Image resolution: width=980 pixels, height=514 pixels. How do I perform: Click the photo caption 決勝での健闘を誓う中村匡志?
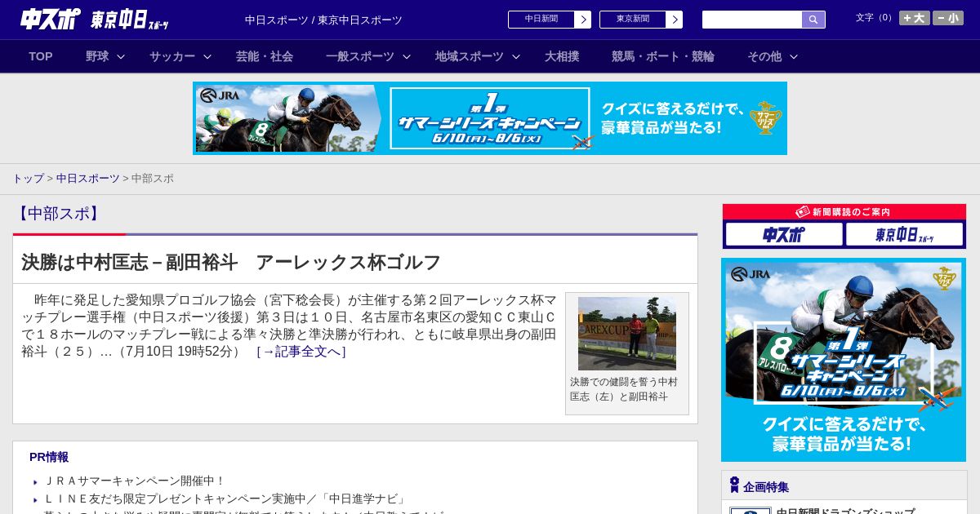(624, 389)
